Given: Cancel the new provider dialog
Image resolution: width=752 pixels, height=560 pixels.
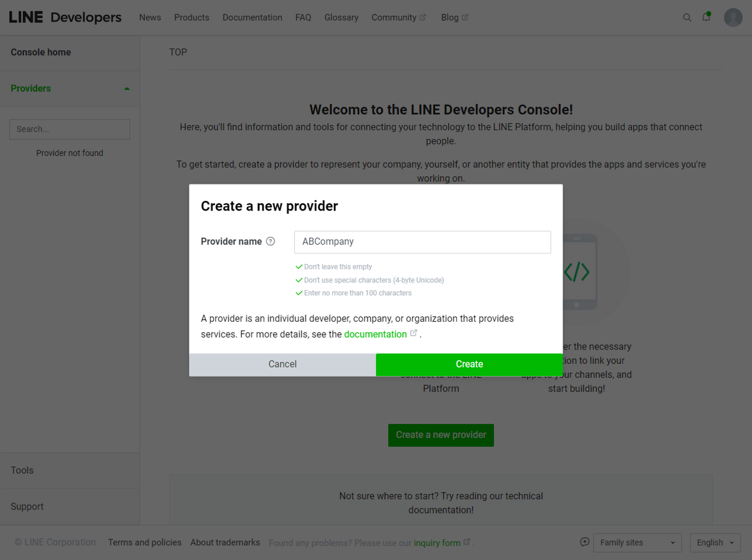Looking at the screenshot, I should click(282, 365).
